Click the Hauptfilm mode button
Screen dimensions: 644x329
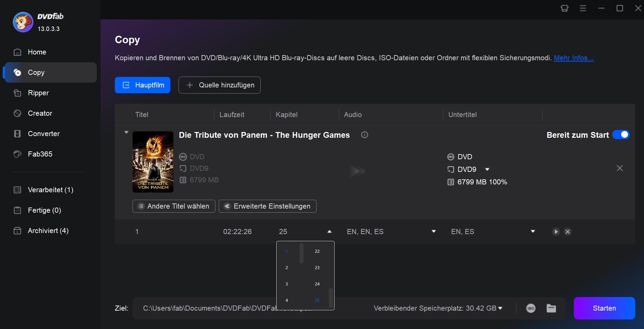(142, 85)
